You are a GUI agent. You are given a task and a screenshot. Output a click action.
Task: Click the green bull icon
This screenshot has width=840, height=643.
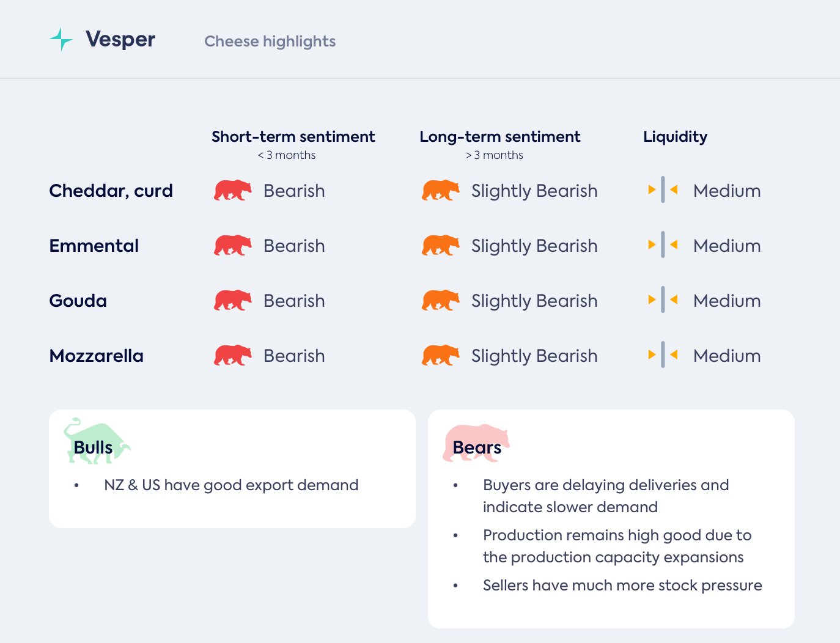tap(96, 441)
